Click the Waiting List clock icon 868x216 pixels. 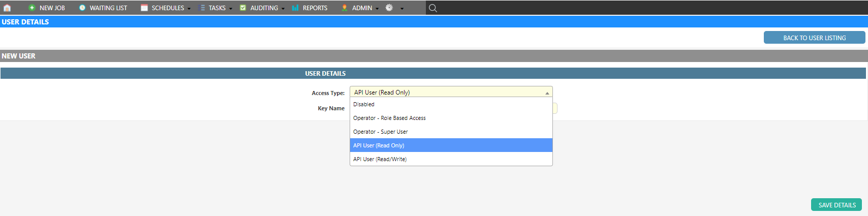(82, 8)
